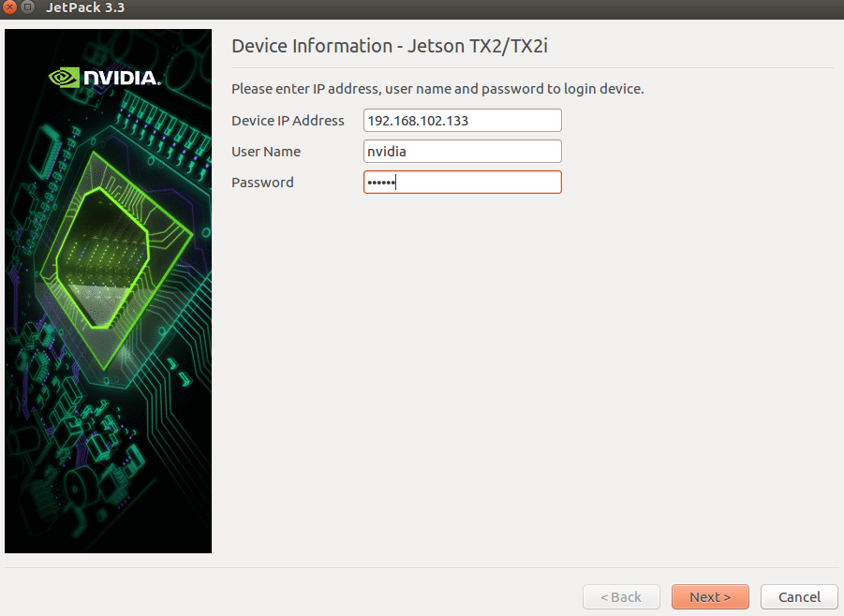Screen dimensions: 844x616
Task: Close the JetPack window
Action: [9, 7]
